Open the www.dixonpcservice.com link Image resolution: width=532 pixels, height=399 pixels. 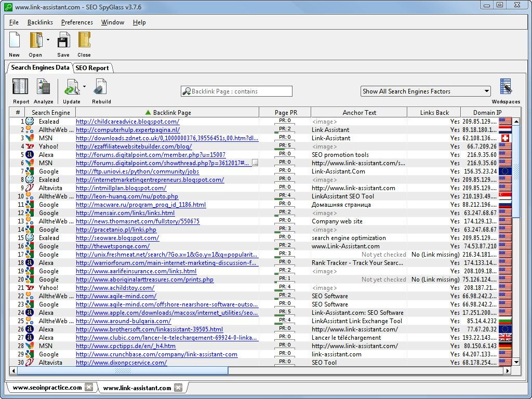pyautogui.click(x=122, y=362)
